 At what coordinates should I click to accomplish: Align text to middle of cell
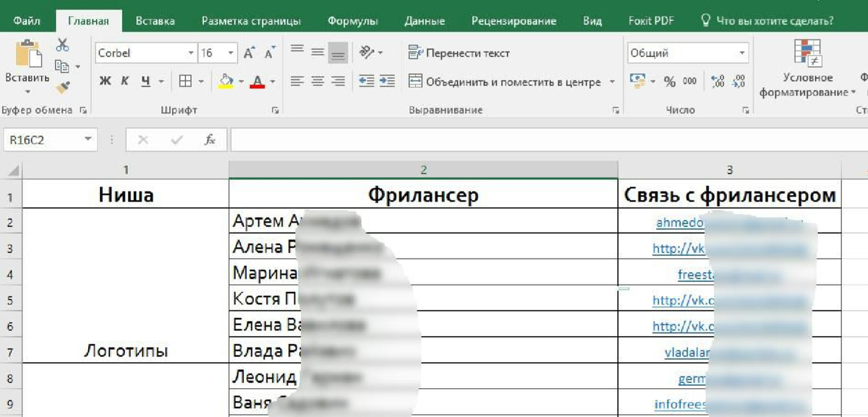(x=317, y=52)
